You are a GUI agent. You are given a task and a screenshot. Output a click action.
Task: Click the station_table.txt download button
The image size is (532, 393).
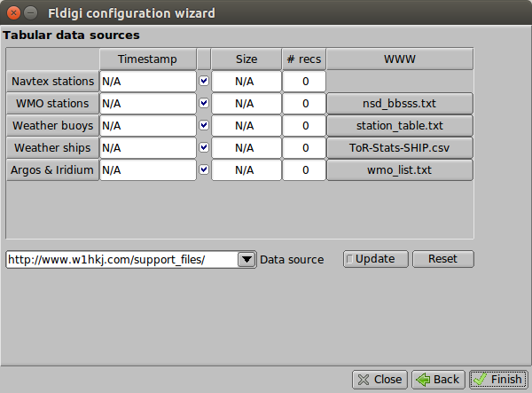point(399,126)
